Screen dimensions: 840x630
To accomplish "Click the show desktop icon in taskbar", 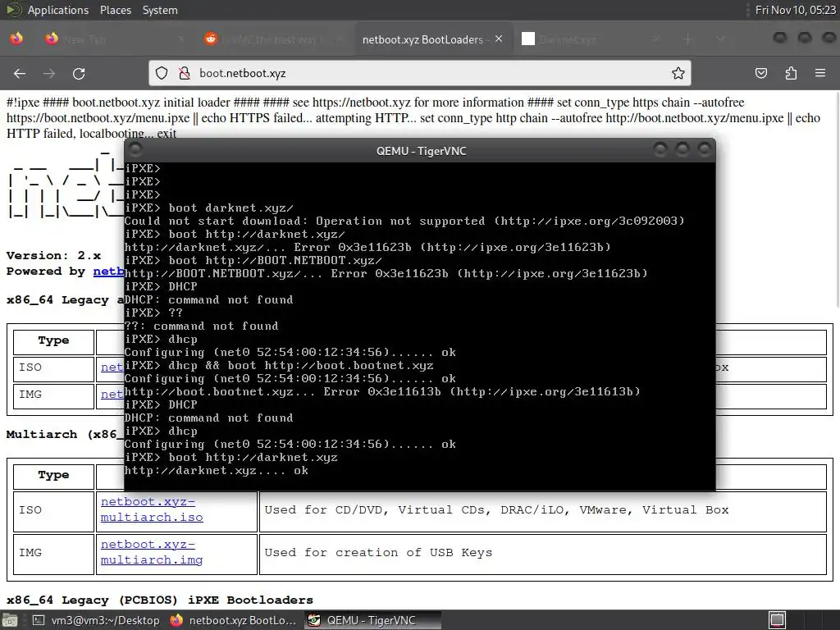I will (10, 620).
